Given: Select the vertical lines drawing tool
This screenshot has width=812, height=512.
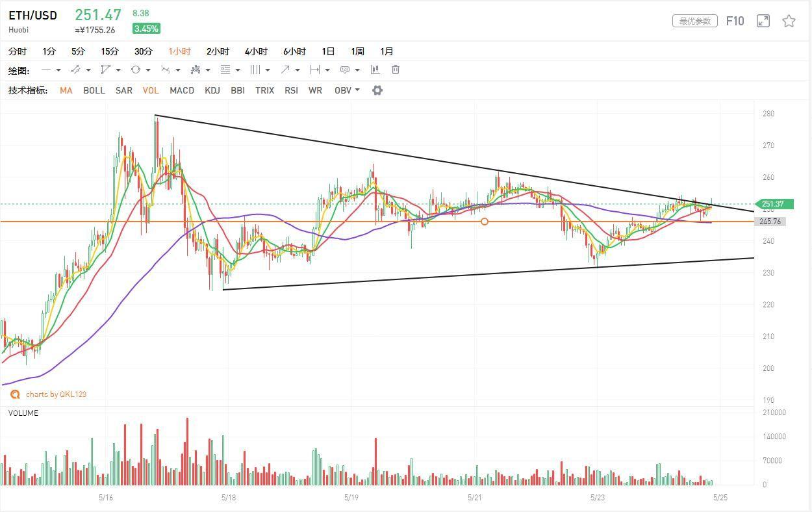Looking at the screenshot, I should pyautogui.click(x=255, y=70).
